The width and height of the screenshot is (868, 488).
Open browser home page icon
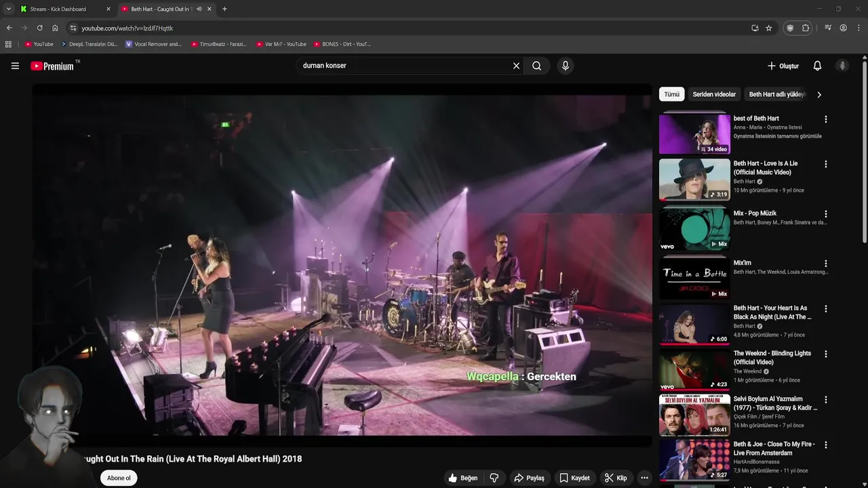(x=55, y=28)
